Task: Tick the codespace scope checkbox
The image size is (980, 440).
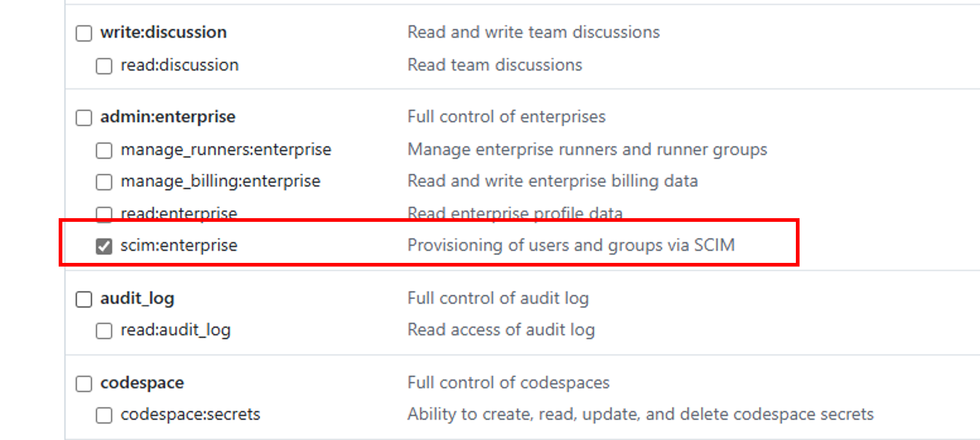Action: (84, 383)
